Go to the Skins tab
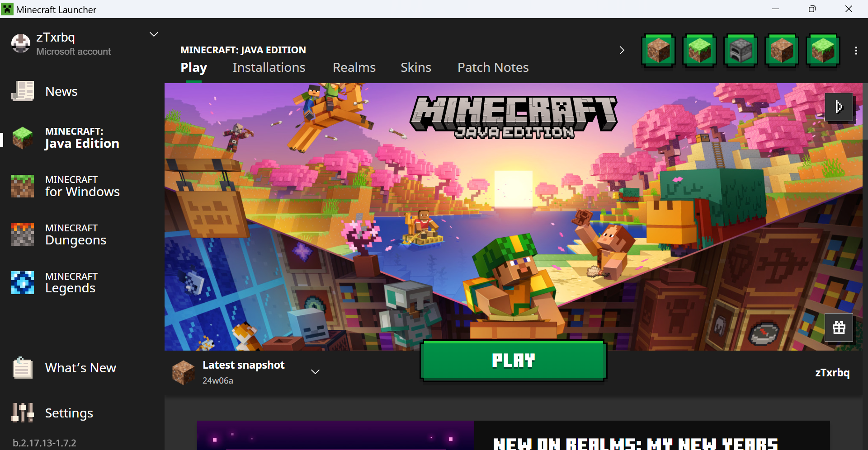The image size is (868, 450). pos(416,68)
